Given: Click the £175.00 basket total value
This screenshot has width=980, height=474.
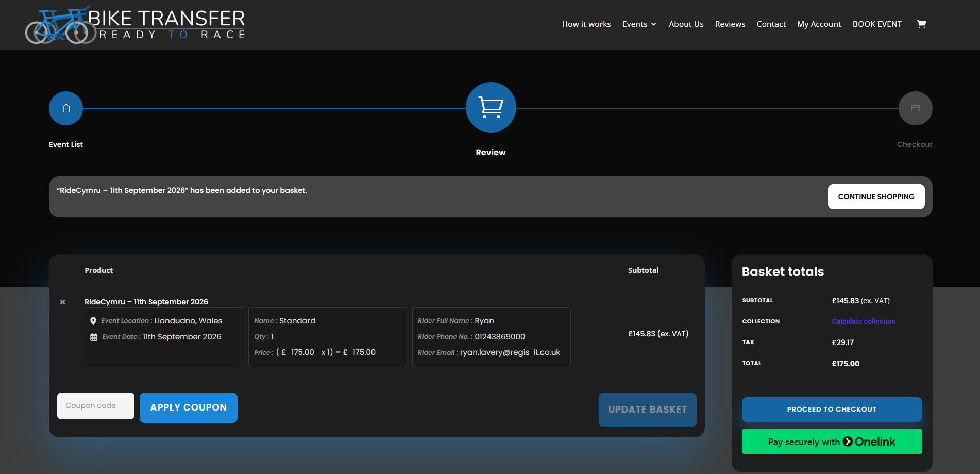Looking at the screenshot, I should [x=846, y=364].
